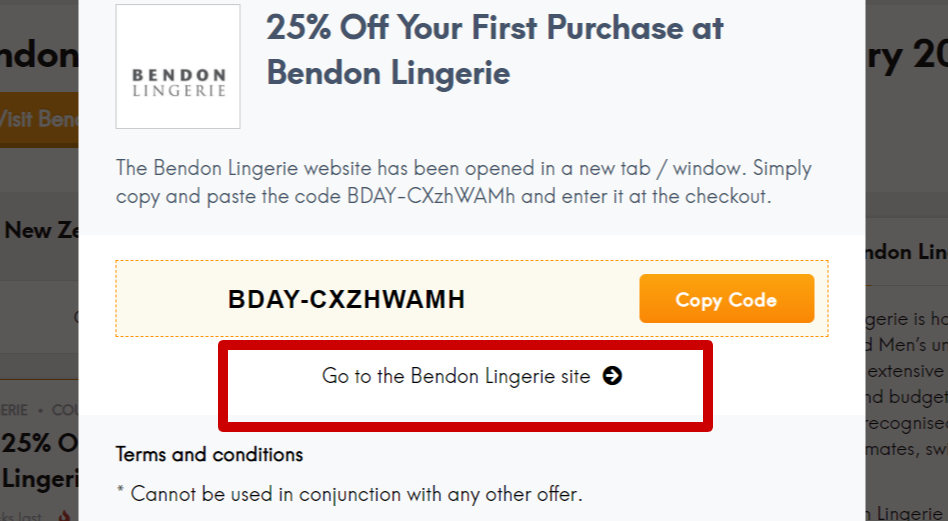Click the dimmed New Zealand heading at left

41,230
